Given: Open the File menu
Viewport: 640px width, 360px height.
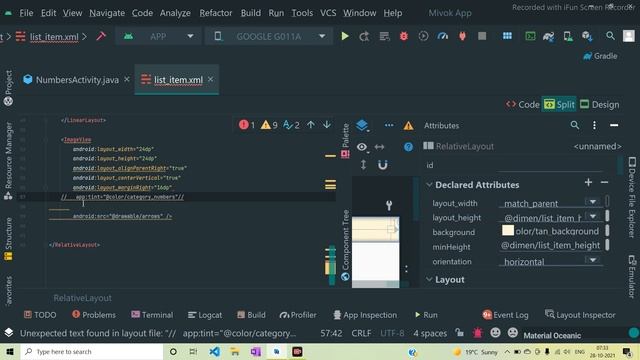Looking at the screenshot, I should pos(26,13).
